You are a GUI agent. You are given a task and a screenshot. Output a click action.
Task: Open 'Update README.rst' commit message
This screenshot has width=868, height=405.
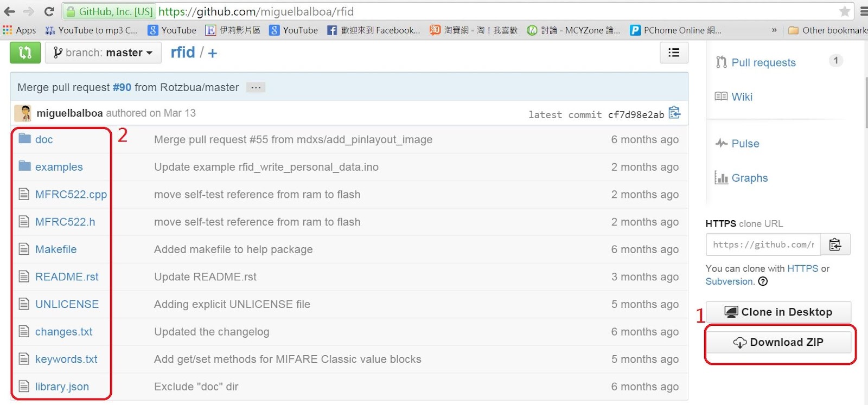(205, 277)
